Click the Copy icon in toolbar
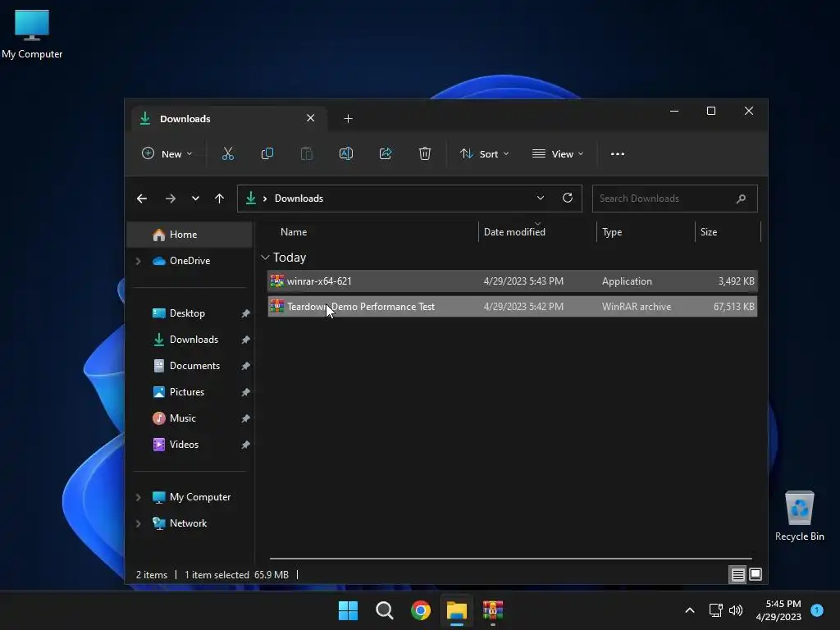Image resolution: width=840 pixels, height=630 pixels. click(x=267, y=153)
